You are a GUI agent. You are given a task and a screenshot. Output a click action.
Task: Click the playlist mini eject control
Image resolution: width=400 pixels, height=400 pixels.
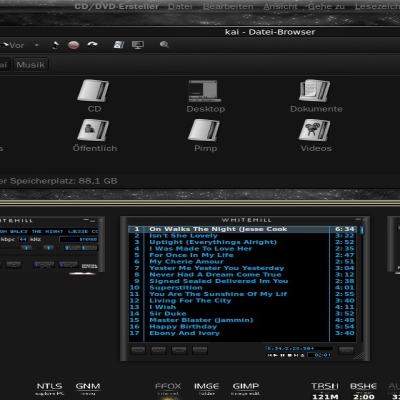click(302, 355)
